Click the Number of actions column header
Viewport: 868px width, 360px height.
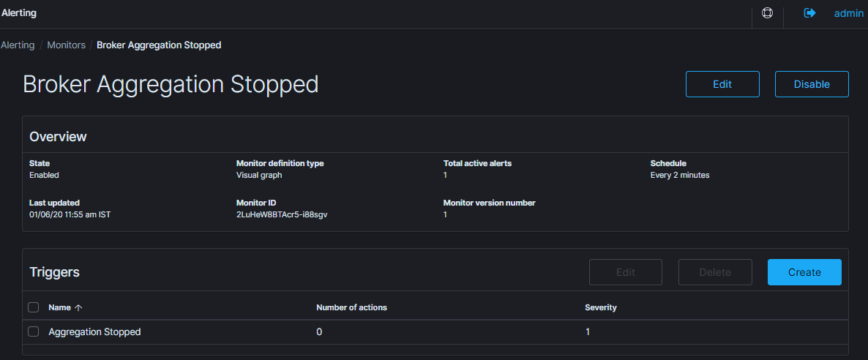click(351, 307)
